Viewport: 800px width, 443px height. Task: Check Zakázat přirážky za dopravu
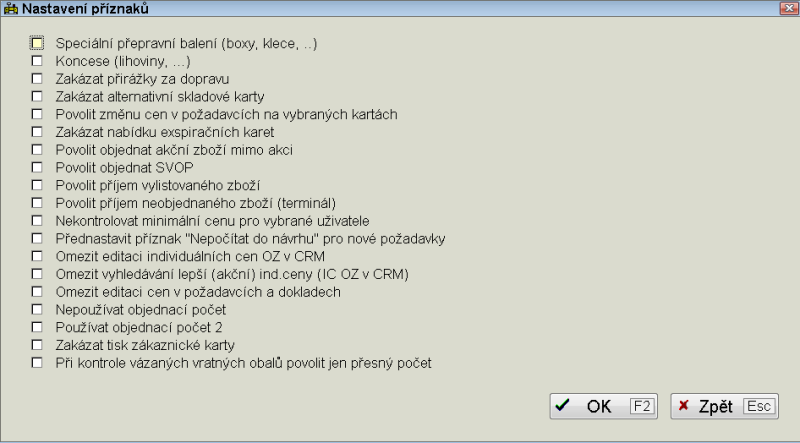[37, 79]
